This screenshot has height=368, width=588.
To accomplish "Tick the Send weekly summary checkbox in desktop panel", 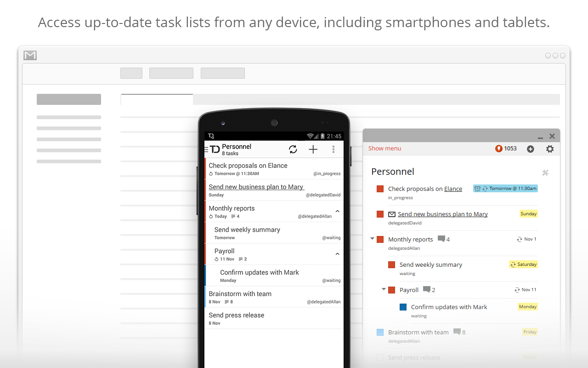I will point(391,265).
